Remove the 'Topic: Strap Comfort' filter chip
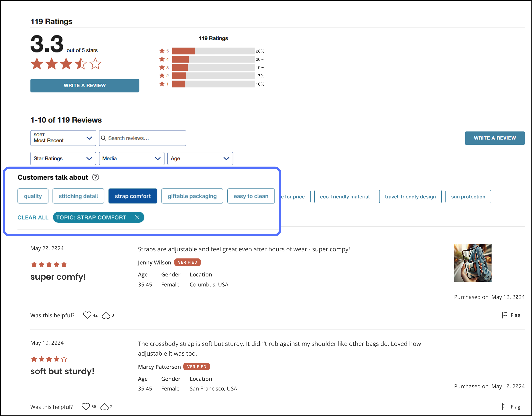 coord(138,217)
